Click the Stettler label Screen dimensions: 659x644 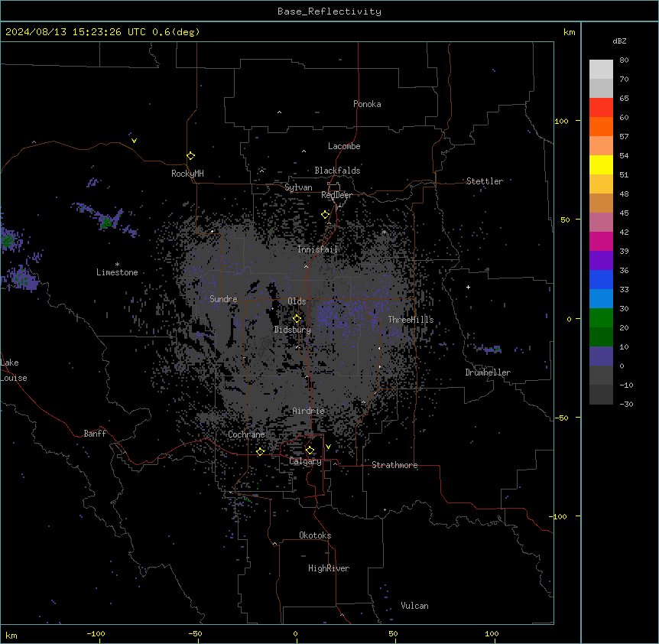485,181
